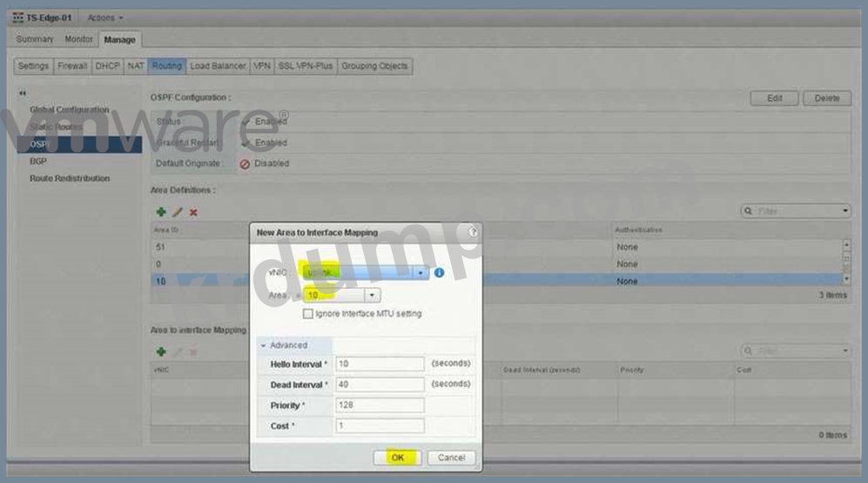Select Global Configuration in sidebar
This screenshot has width=868, height=483.
pyautogui.click(x=69, y=110)
